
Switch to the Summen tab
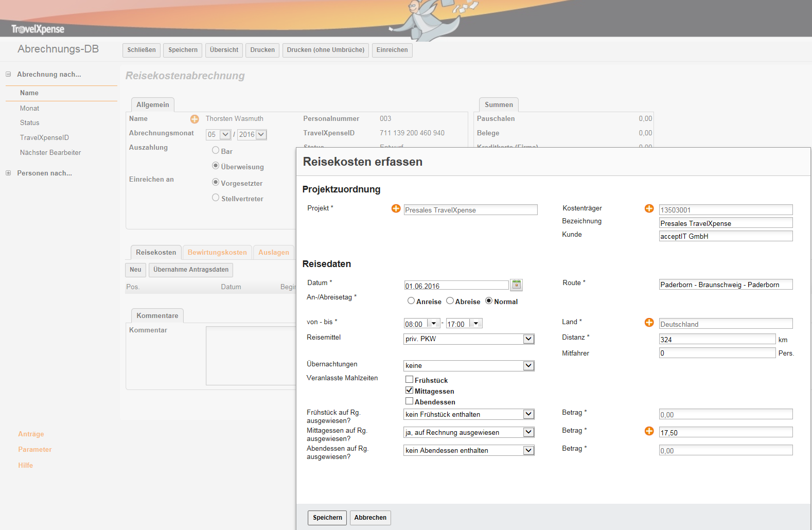(499, 104)
